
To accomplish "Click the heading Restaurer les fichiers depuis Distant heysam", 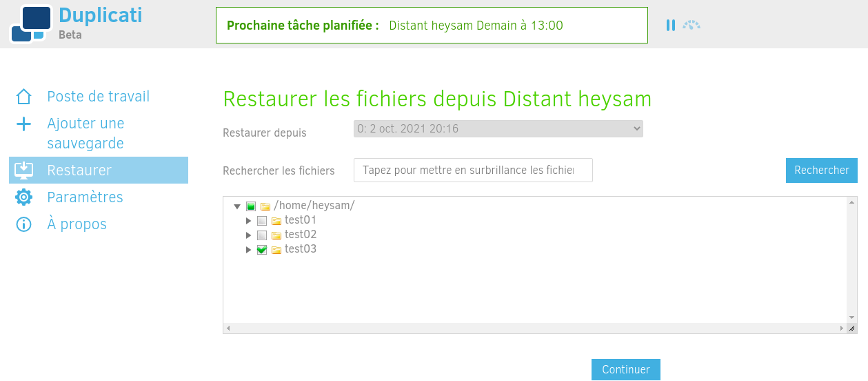I will coord(438,99).
